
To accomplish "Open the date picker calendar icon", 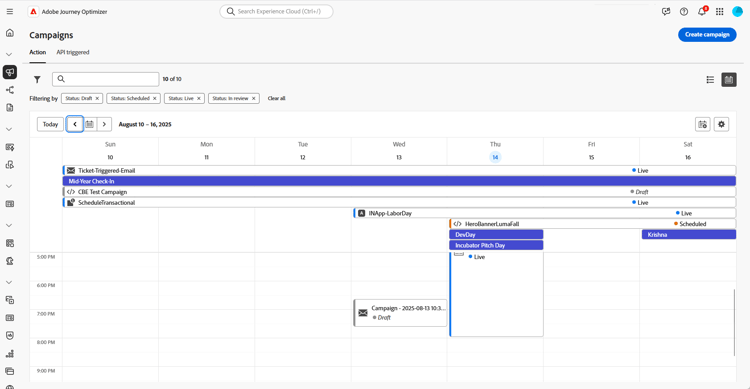I will [89, 124].
